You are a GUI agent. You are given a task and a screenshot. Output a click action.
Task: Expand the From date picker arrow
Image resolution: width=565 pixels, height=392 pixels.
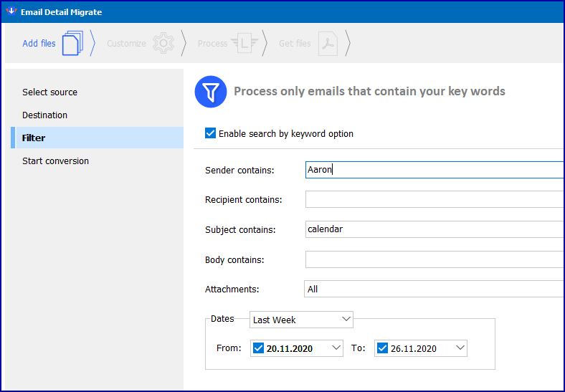point(336,348)
